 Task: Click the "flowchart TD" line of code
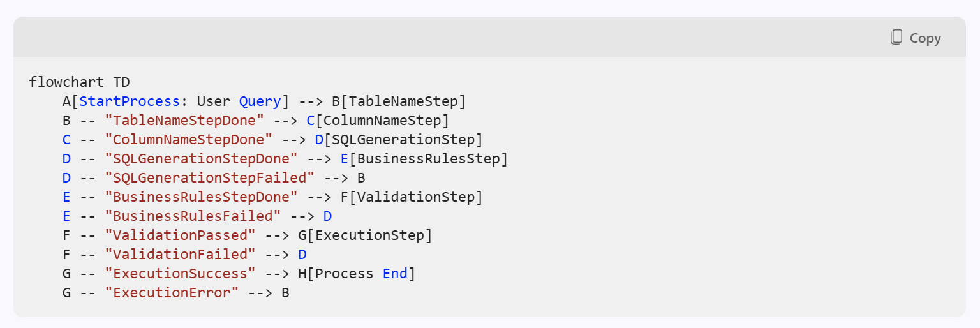coord(79,82)
